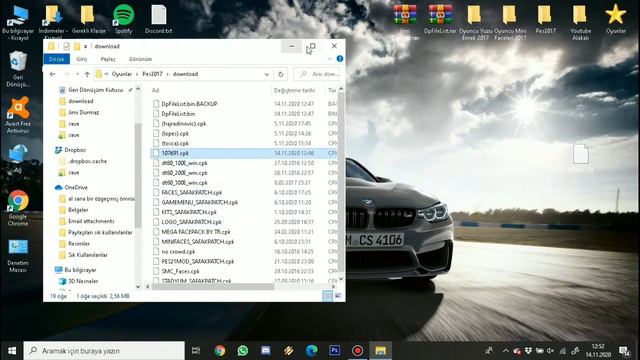Open the Windows Start menu
Image resolution: width=640 pixels, height=360 pixels.
coord(12,351)
